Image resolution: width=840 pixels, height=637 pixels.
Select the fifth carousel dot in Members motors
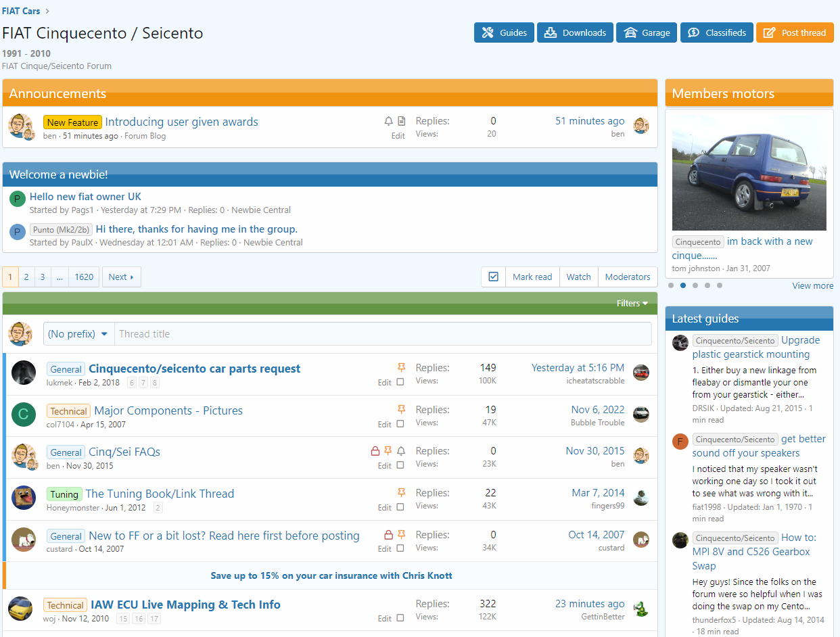coord(720,285)
